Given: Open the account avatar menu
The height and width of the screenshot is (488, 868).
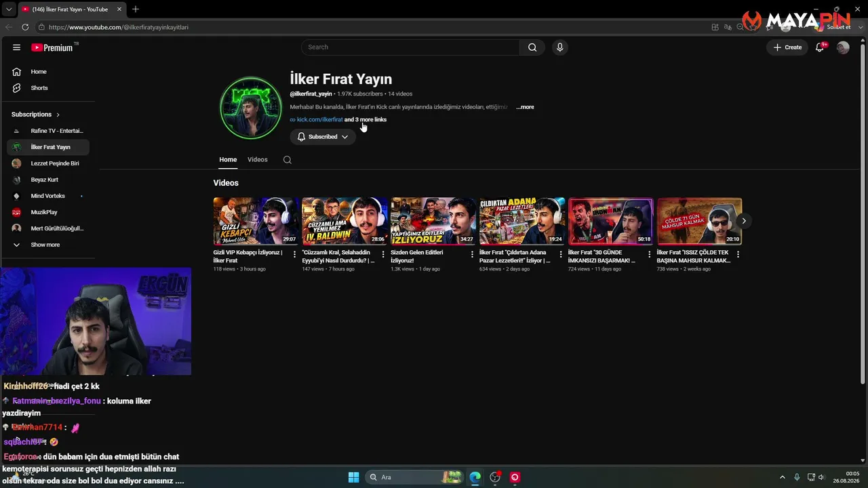Looking at the screenshot, I should click(x=843, y=47).
